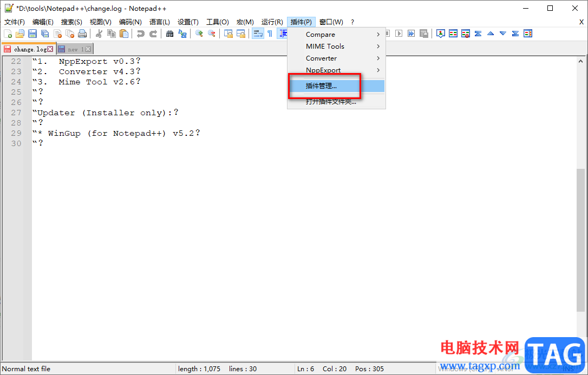This screenshot has height=375, width=588.
Task: Open the 工具(O) menu
Action: [x=218, y=22]
